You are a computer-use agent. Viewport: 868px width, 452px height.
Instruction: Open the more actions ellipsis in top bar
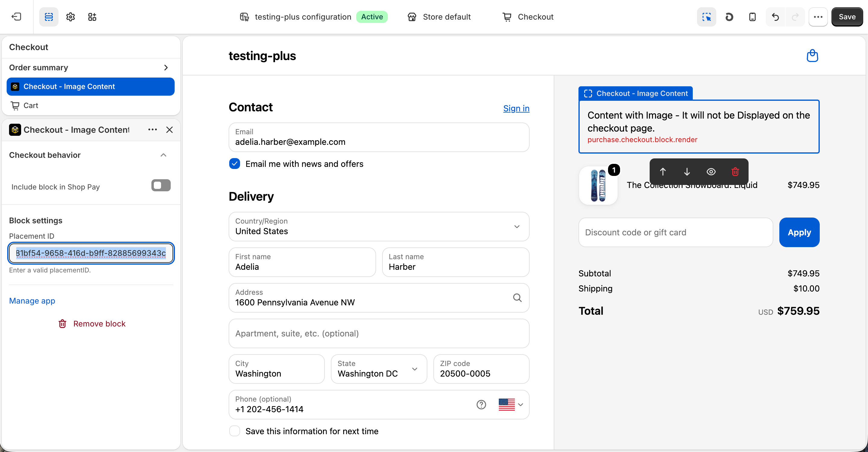click(818, 17)
